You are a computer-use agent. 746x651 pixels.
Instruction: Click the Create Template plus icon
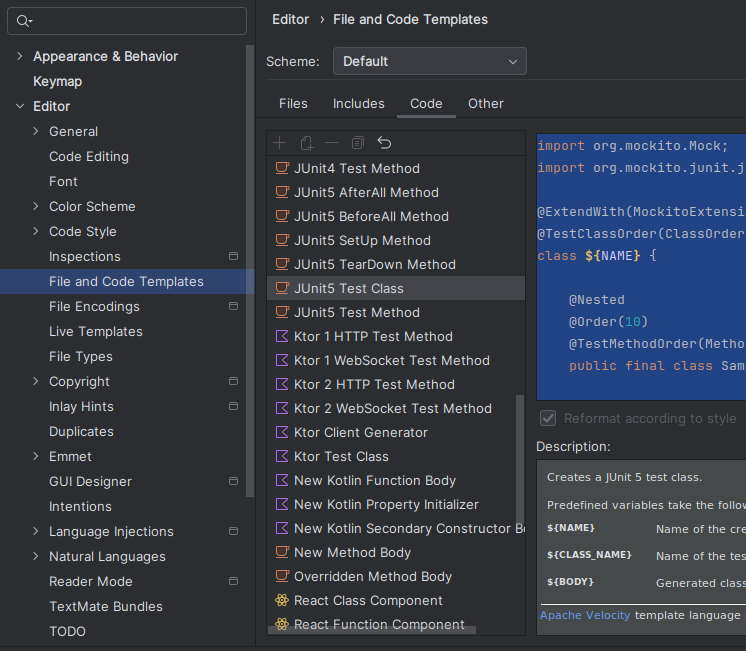tap(280, 143)
